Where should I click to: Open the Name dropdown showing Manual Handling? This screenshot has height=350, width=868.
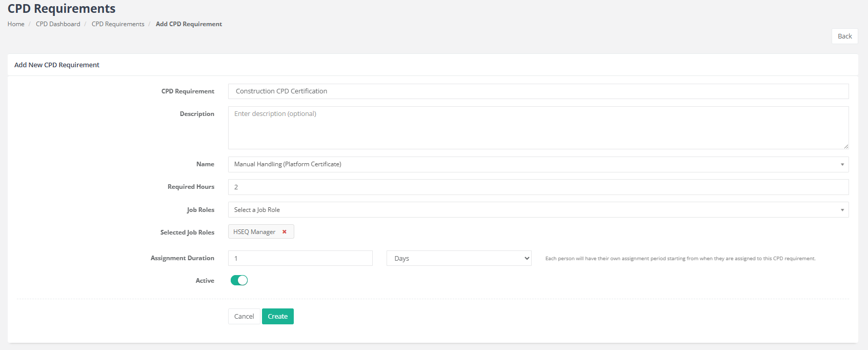[538, 164]
